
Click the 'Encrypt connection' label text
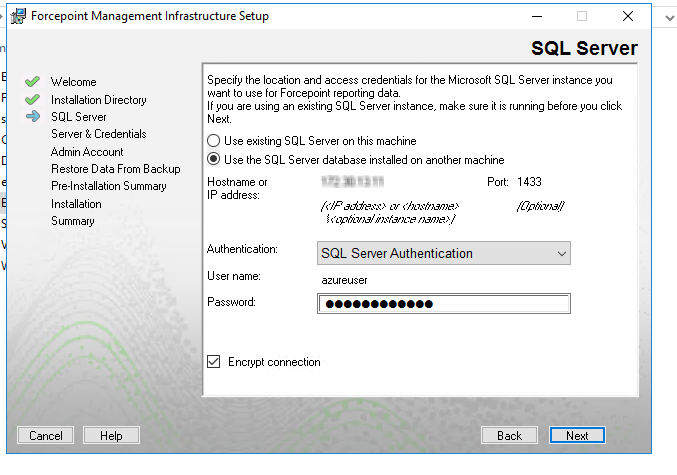(274, 362)
